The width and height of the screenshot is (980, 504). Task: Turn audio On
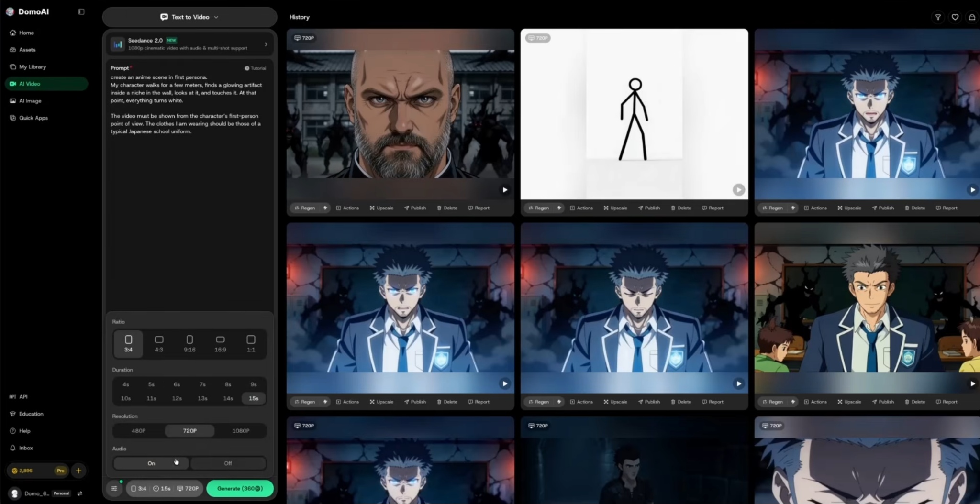[151, 463]
